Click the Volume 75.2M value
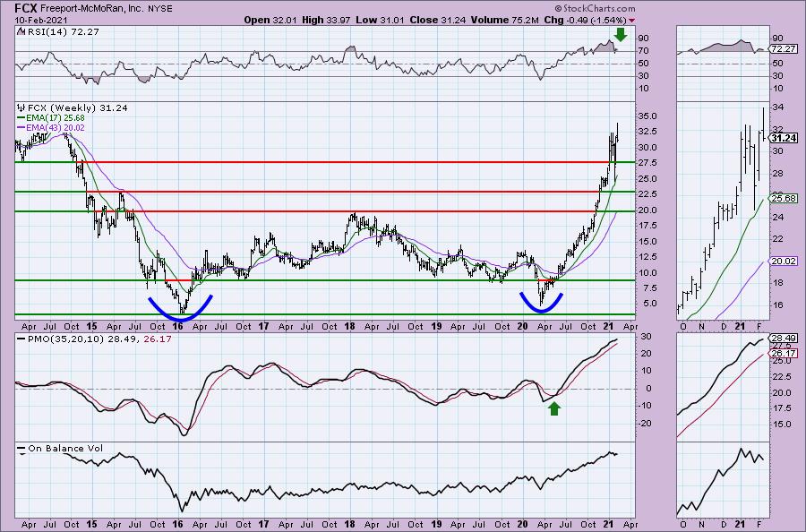The image size is (806, 532). (504, 20)
